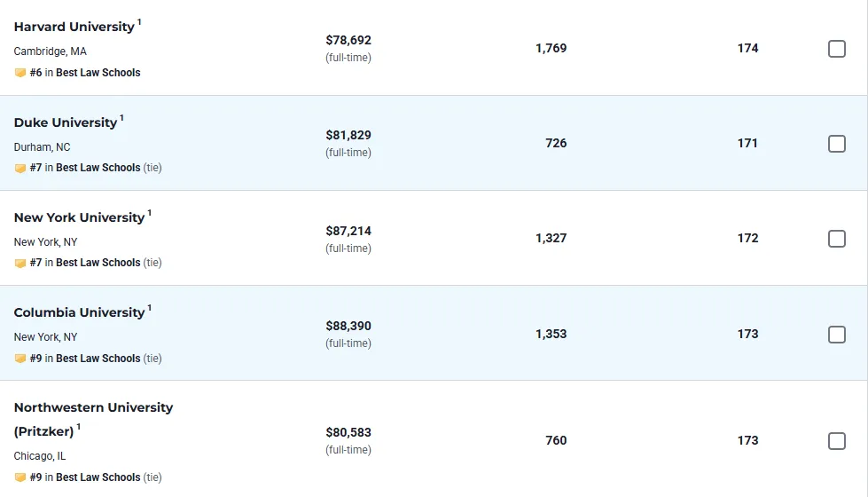This screenshot has width=868, height=497.
Task: Open the Duke University school page
Action: click(66, 122)
